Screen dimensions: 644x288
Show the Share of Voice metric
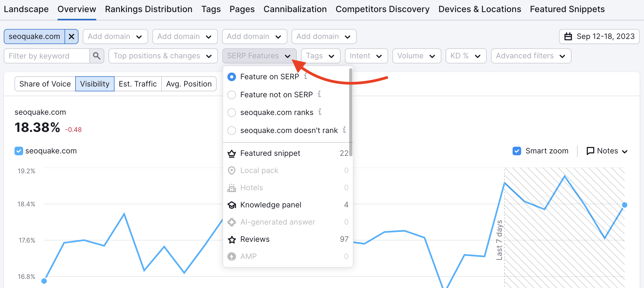45,84
